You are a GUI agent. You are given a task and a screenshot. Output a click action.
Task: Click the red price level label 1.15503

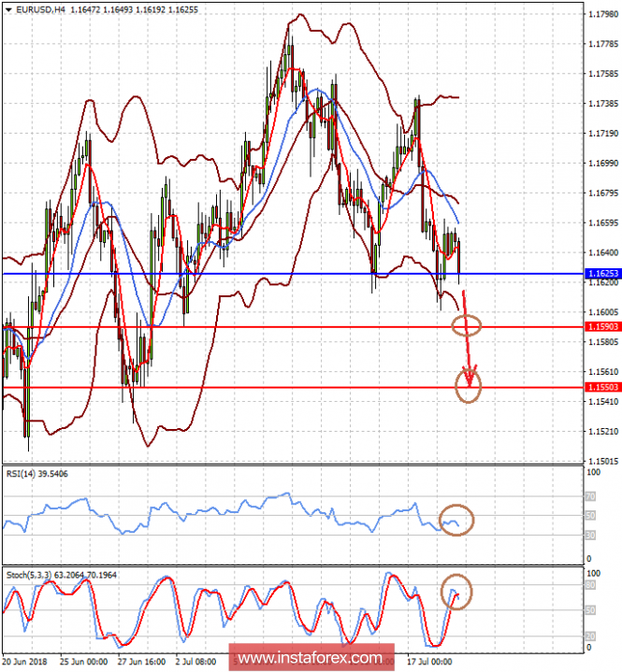(603, 387)
